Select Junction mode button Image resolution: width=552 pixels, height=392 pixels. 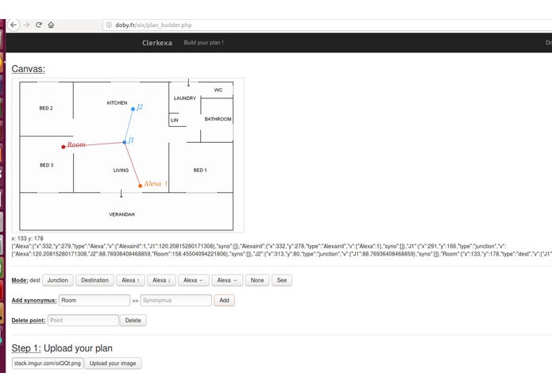point(58,280)
